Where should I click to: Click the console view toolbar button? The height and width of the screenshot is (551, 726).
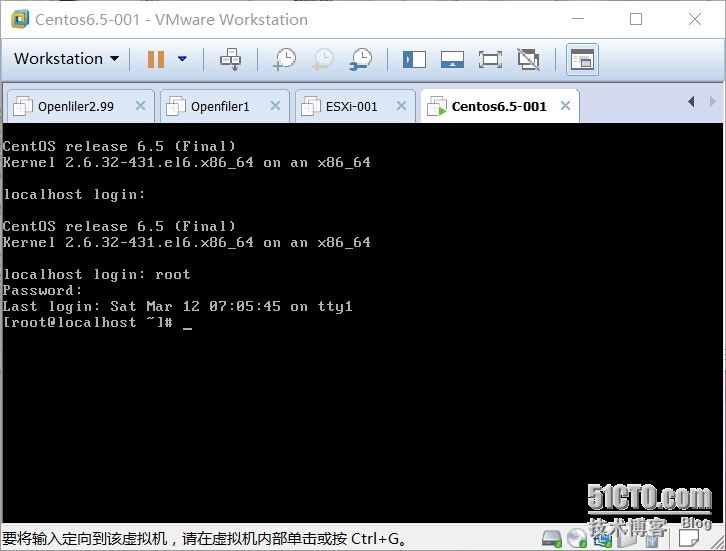582,60
